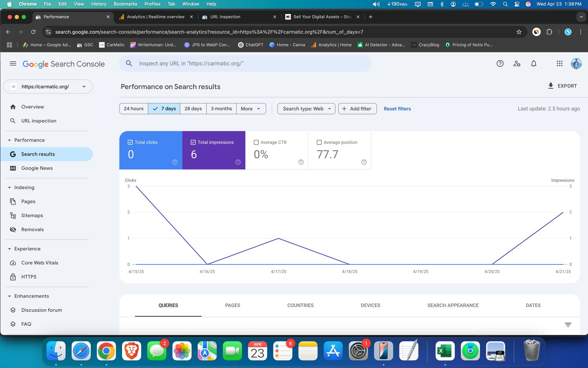Image resolution: width=588 pixels, height=368 pixels.
Task: Open the Bookmarks menu in menu bar
Action: pos(125,4)
